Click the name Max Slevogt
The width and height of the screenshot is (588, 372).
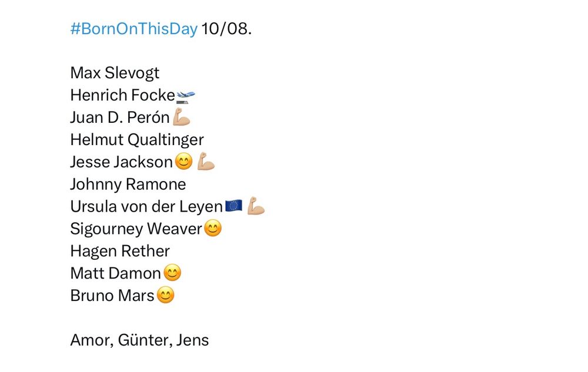(x=115, y=73)
